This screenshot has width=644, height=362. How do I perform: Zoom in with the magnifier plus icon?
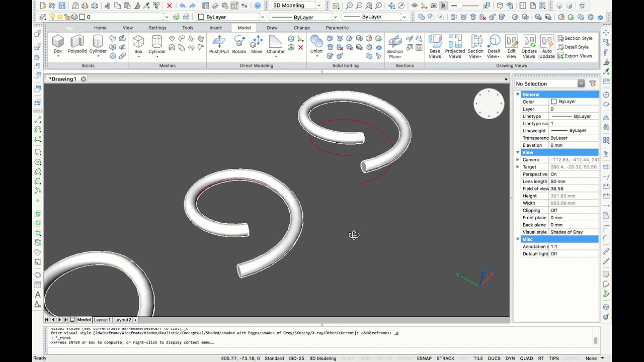pyautogui.click(x=350, y=6)
